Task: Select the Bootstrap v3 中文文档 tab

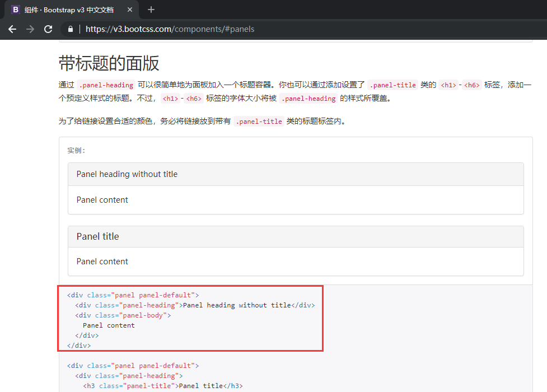Action: [x=72, y=10]
